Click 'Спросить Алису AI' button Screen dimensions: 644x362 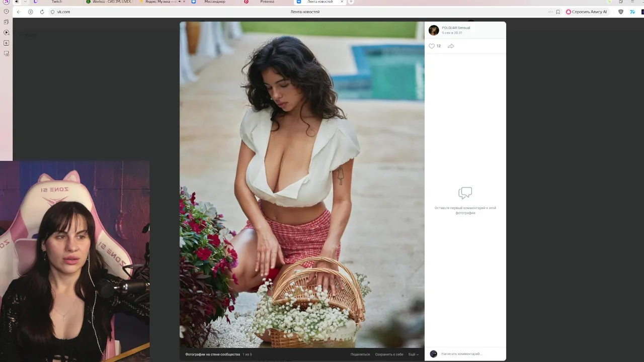pyautogui.click(x=586, y=12)
